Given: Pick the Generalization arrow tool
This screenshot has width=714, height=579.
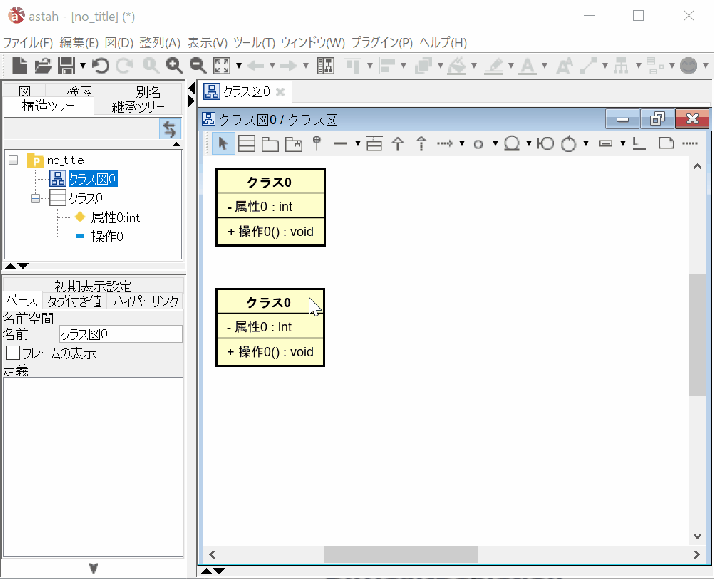Looking at the screenshot, I should (398, 144).
